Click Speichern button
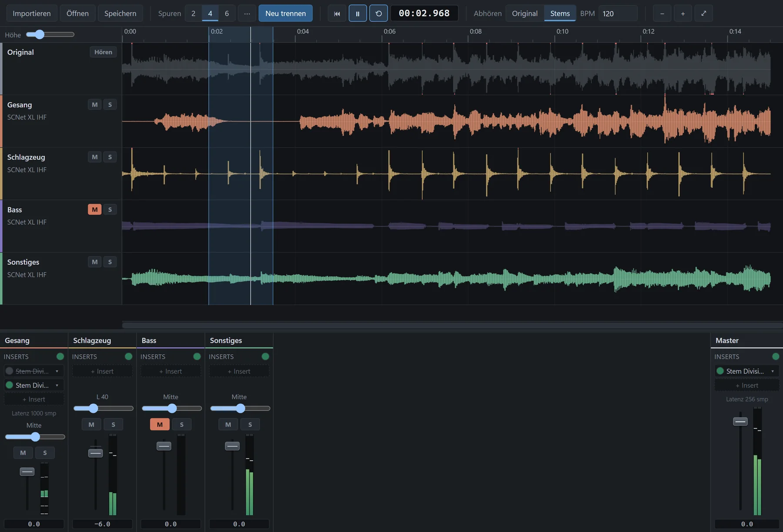The width and height of the screenshot is (783, 532). (x=120, y=13)
